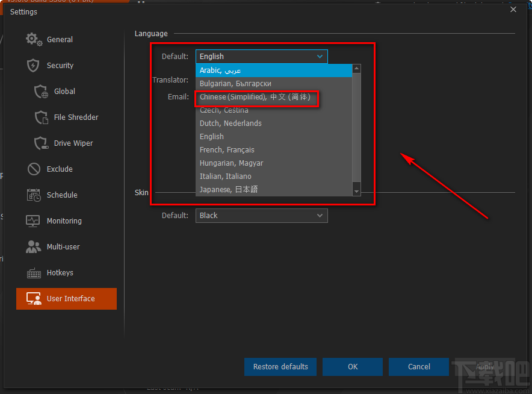The width and height of the screenshot is (532, 394).
Task: Click the Drive Wiper icon
Action: click(42, 143)
